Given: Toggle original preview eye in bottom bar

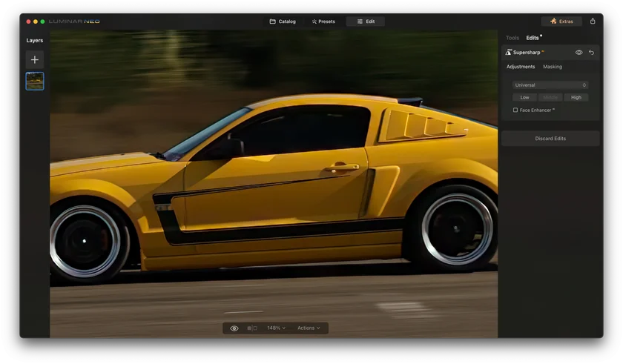Looking at the screenshot, I should [234, 328].
